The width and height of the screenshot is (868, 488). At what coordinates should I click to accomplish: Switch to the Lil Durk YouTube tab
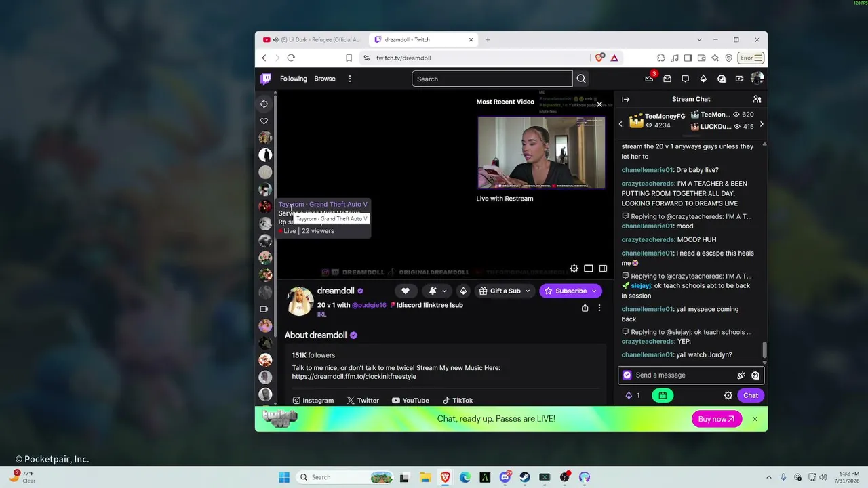pyautogui.click(x=312, y=40)
